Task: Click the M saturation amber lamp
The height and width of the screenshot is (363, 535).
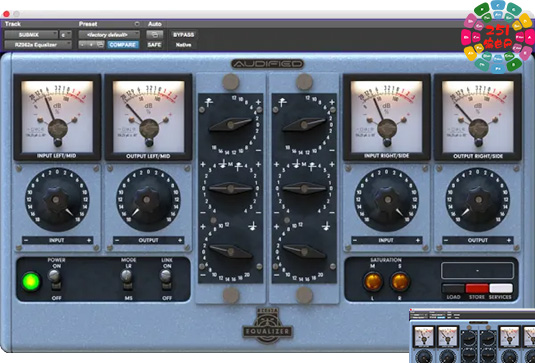Action: 373,282
